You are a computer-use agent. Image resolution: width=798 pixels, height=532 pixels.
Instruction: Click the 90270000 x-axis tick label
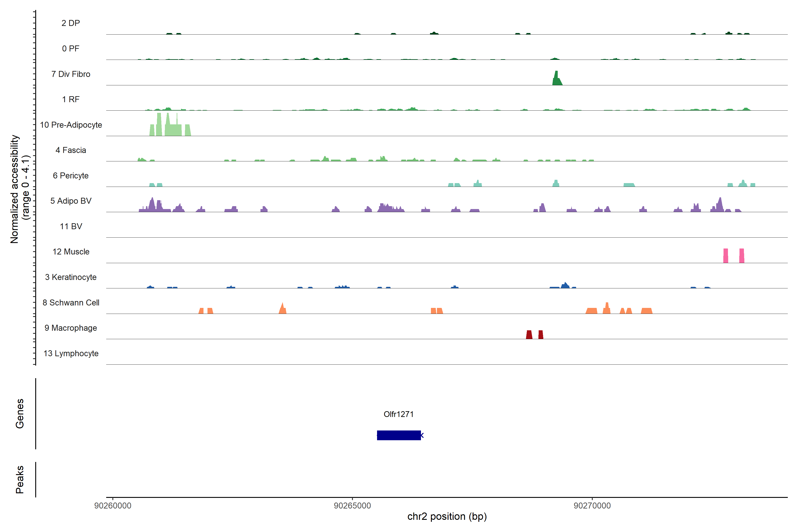pos(592,506)
